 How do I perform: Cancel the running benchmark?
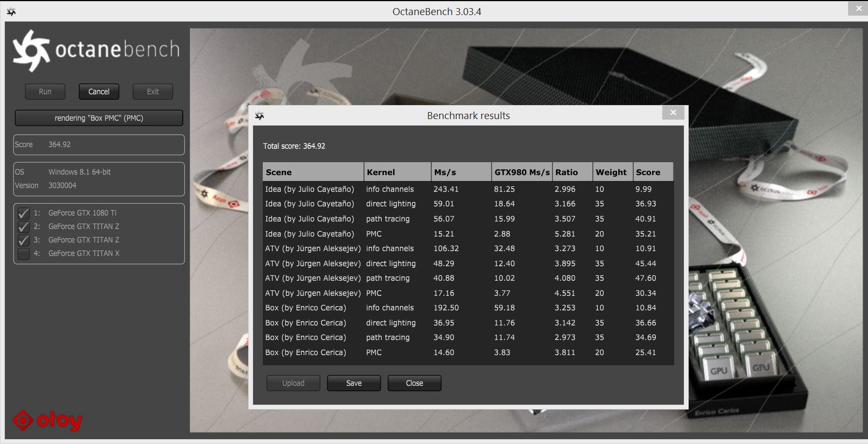tap(99, 92)
